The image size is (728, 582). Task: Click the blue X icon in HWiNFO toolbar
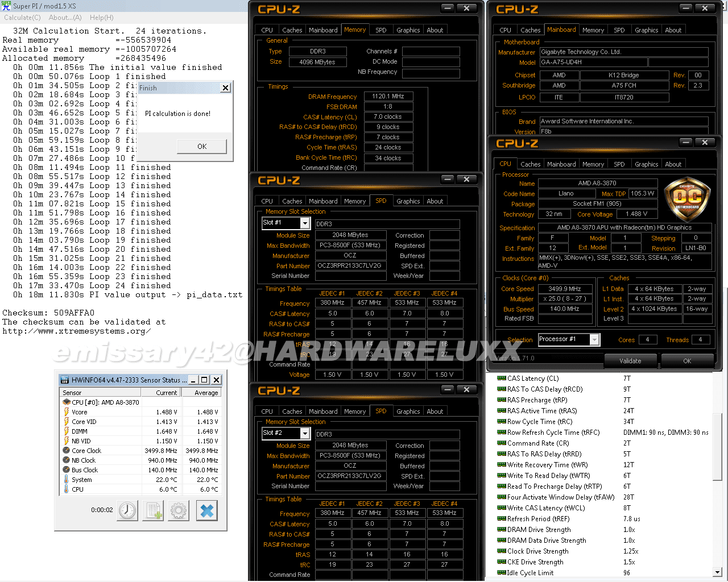[x=207, y=510]
